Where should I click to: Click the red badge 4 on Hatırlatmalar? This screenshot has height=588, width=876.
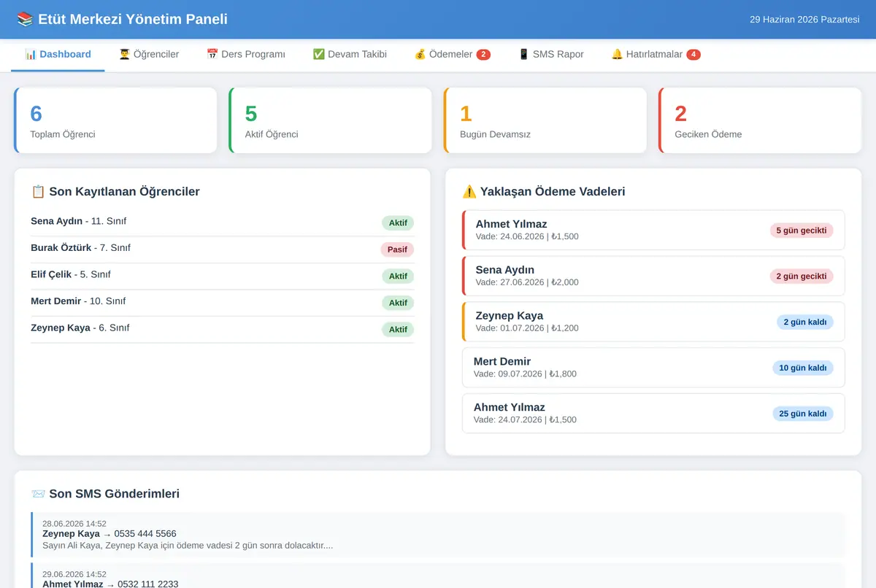693,55
